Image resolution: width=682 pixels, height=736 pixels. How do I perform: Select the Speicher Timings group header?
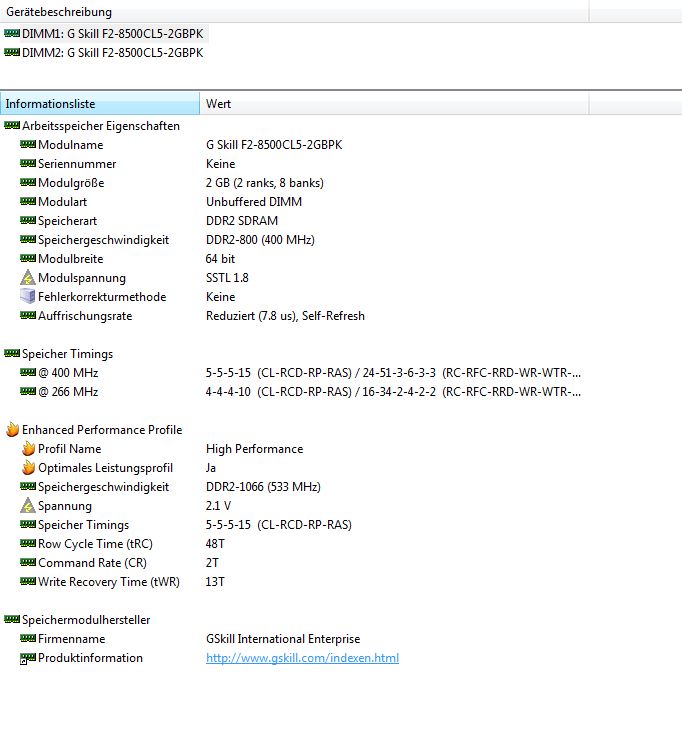pos(67,354)
